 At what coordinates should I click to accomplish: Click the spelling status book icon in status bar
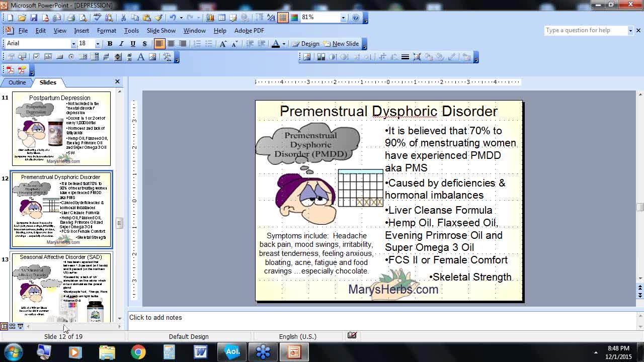pyautogui.click(x=352, y=335)
